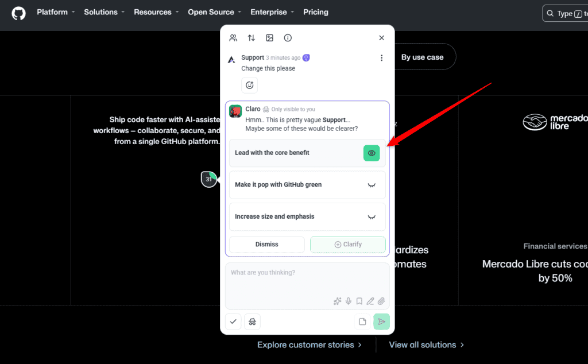Open the three-dot menu on Support comment
The image size is (588, 364).
pos(381,58)
